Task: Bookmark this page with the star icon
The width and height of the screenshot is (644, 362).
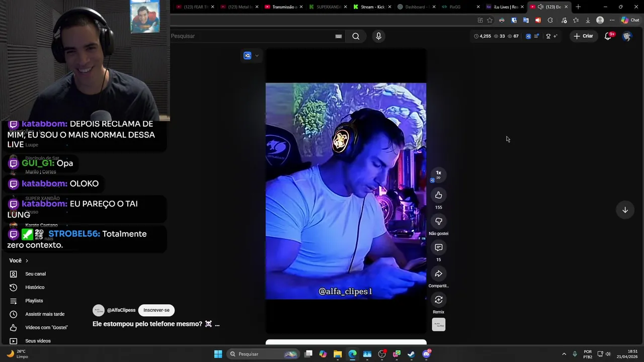Action: (x=490, y=20)
